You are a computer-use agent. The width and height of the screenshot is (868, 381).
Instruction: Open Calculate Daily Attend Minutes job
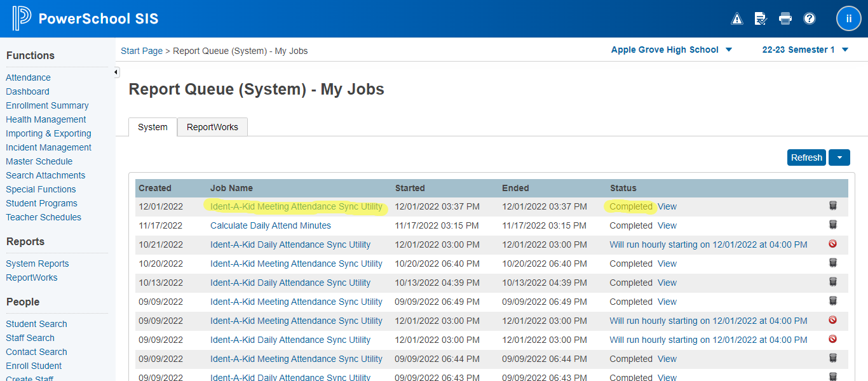[x=271, y=225]
